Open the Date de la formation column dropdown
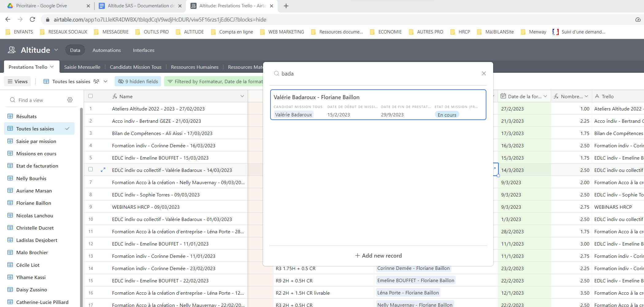This screenshot has height=307, width=644. (x=545, y=96)
